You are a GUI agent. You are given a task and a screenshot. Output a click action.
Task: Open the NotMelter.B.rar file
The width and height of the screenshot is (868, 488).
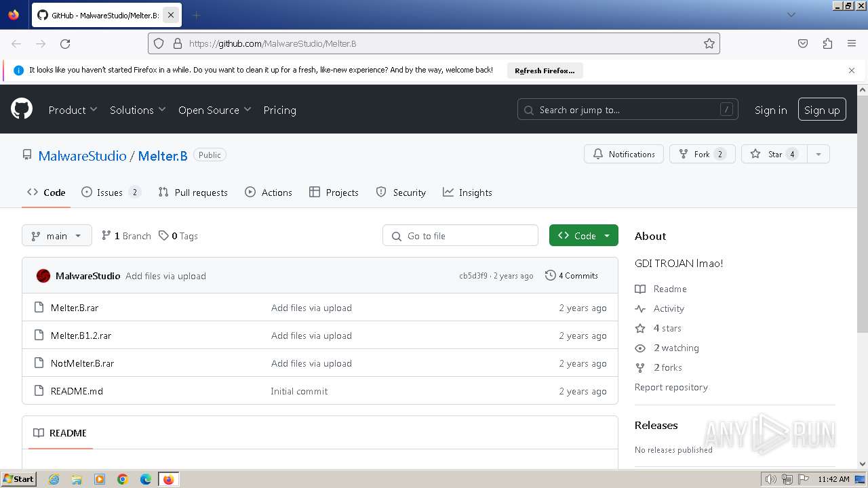point(82,363)
